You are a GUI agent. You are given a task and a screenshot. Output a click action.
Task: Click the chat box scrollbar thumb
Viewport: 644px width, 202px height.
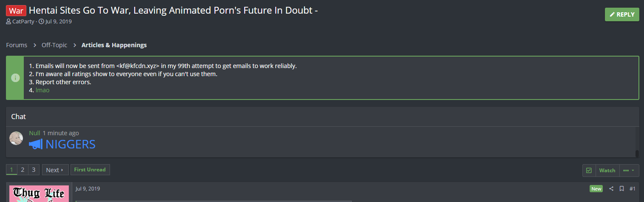coord(637,154)
